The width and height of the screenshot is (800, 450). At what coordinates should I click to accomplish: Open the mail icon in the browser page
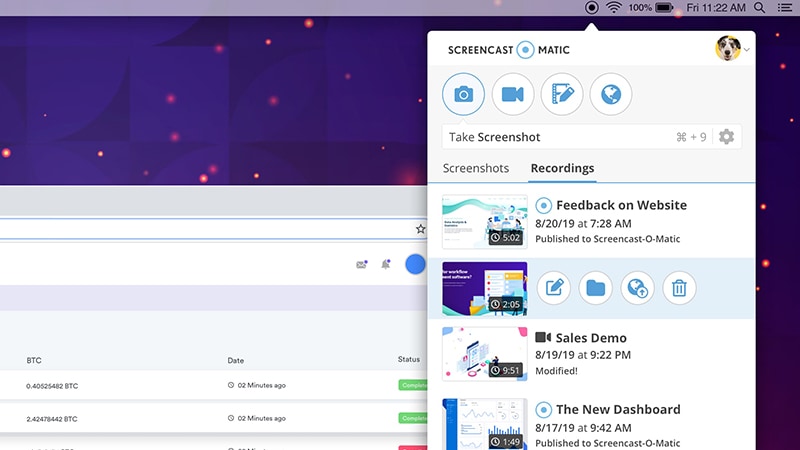(361, 264)
